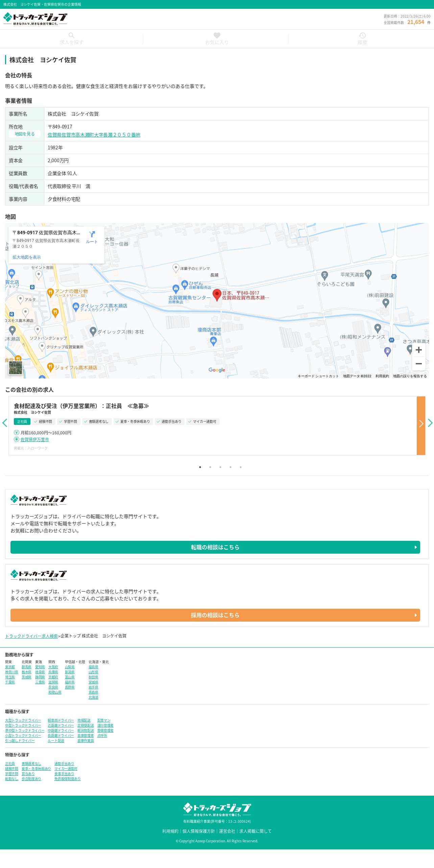This screenshot has width=434, height=868.
Task: Open the job search magnifier tab
Action: click(72, 39)
